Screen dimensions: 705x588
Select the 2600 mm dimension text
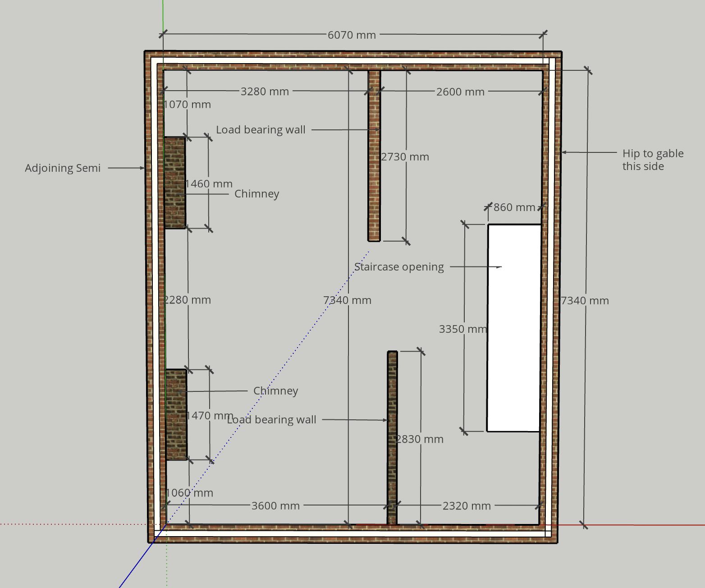point(460,91)
